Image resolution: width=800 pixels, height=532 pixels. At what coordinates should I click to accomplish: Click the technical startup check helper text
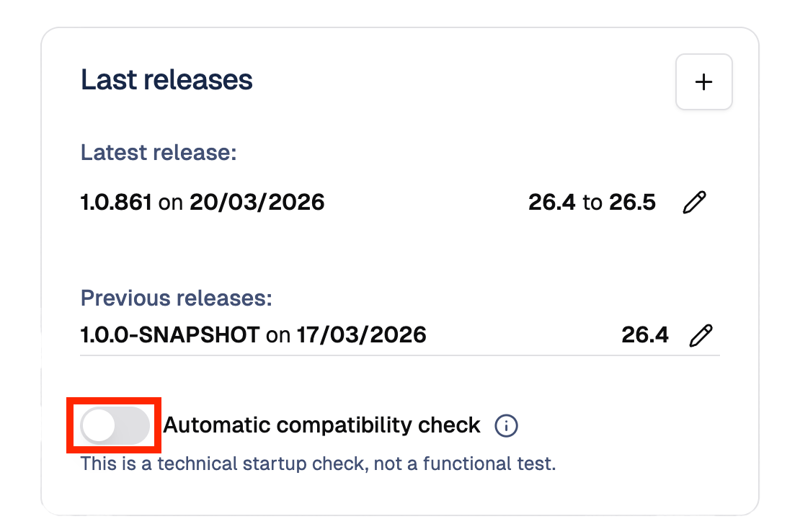(319, 464)
